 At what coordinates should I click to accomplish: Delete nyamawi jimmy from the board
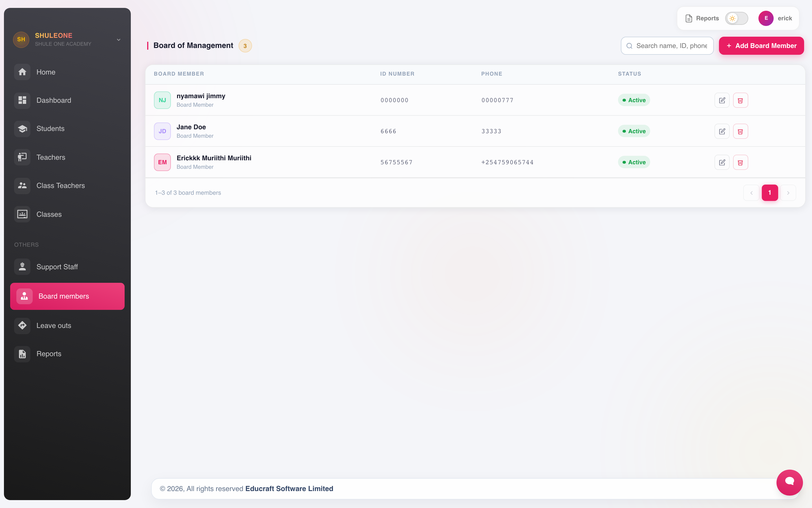(x=741, y=100)
